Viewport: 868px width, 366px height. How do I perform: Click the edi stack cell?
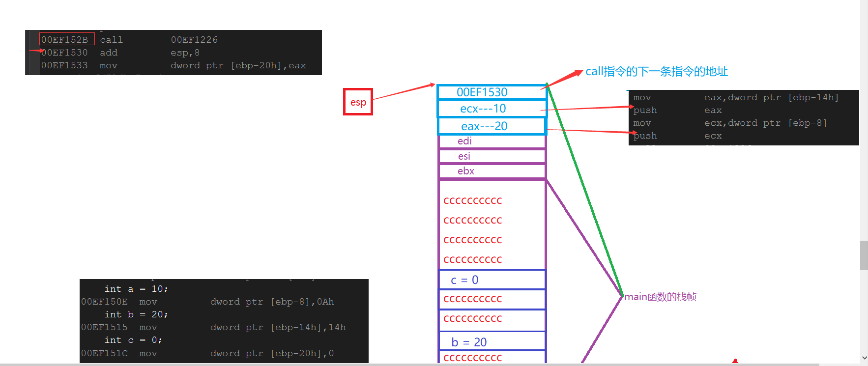(492, 141)
